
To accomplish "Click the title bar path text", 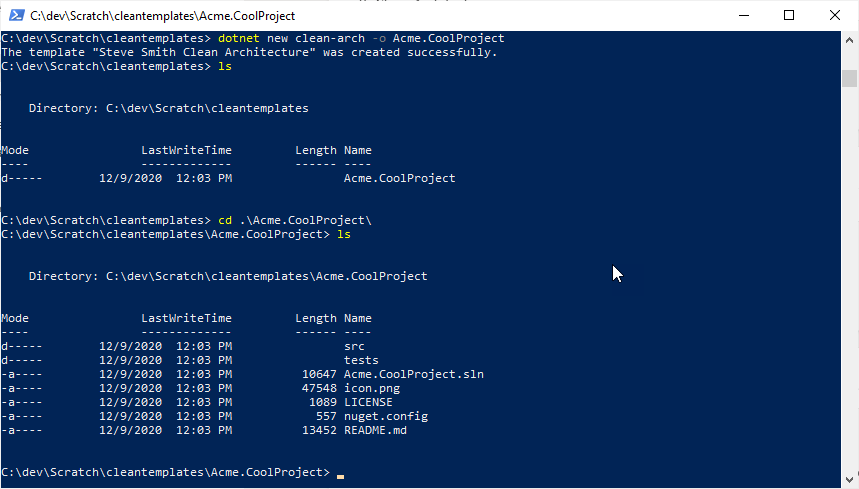I will (163, 16).
